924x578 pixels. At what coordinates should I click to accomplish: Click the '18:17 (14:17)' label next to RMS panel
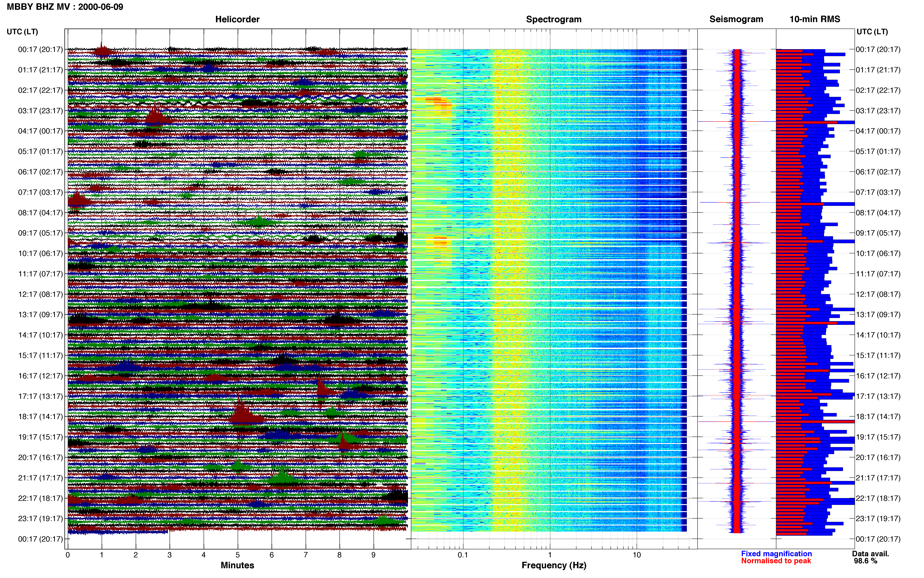[x=878, y=417]
